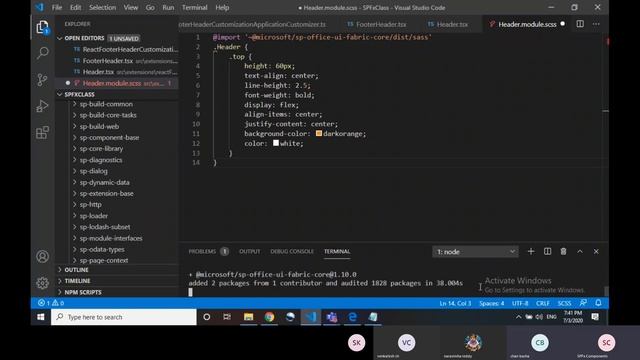The width and height of the screenshot is (640, 360).
Task: Change language mode via SCSS status item
Action: (x=564, y=303)
